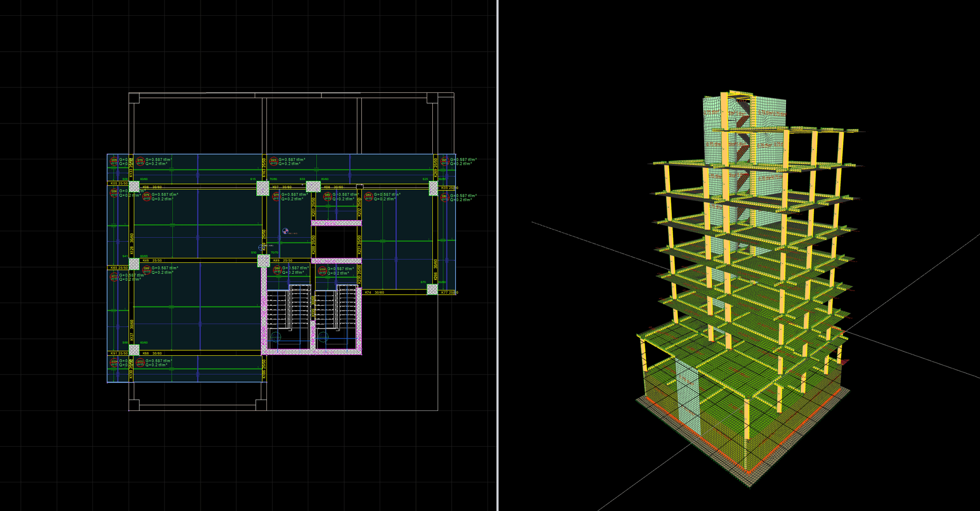Select vertical beam label K127 30/60
The width and height of the screenshot is (980, 511).
pos(132,331)
